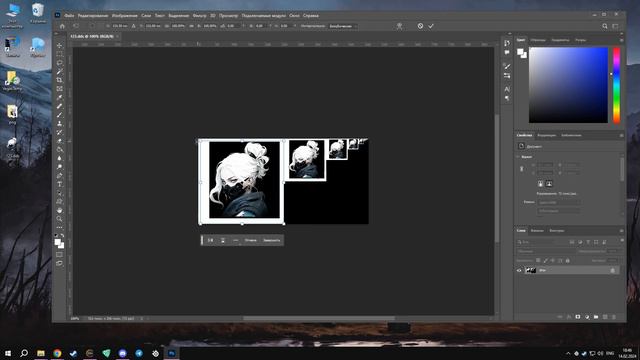
Task: Click the Home icon in options bar
Action: pos(62,26)
